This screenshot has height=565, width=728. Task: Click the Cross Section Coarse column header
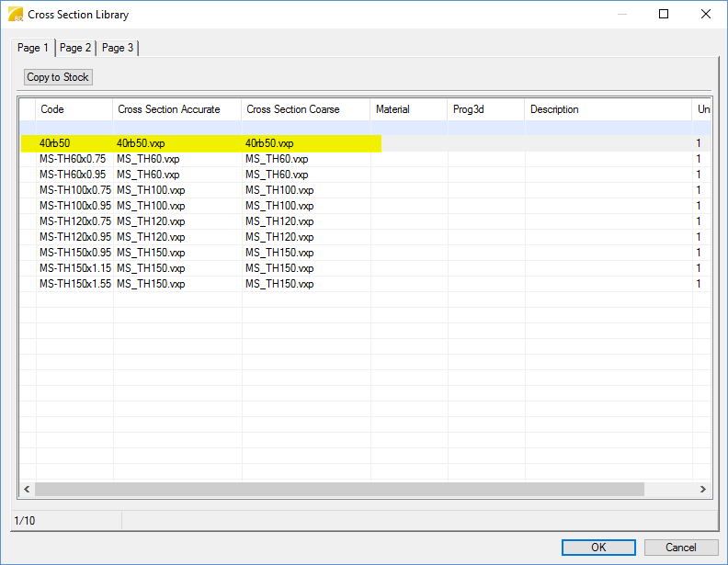[305, 109]
